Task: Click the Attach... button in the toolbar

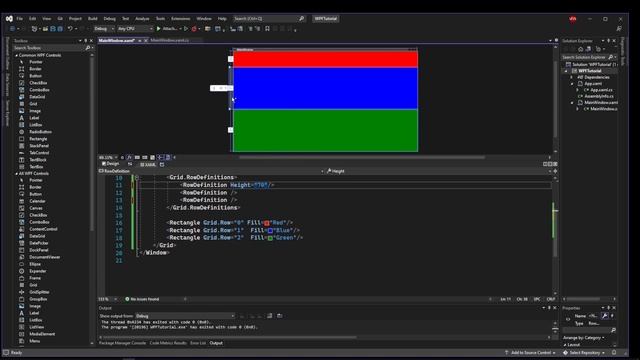Action: [x=170, y=29]
